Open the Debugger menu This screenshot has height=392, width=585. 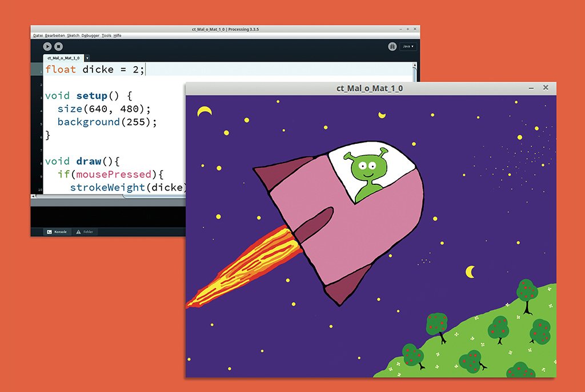coord(90,35)
